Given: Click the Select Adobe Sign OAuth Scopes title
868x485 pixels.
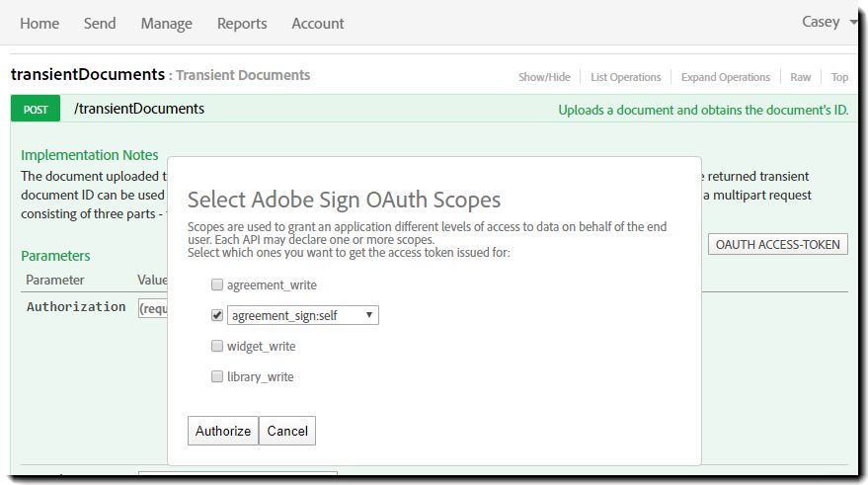Looking at the screenshot, I should coord(344,200).
